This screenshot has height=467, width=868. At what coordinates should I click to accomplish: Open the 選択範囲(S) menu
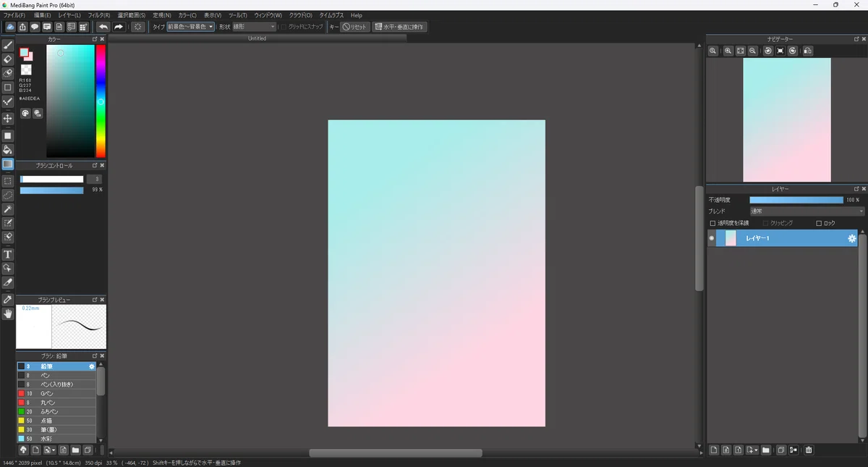coord(132,15)
